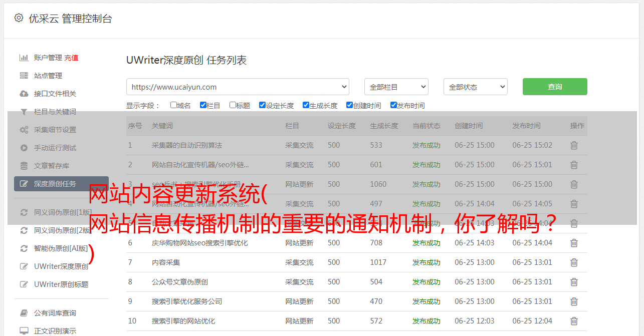Delete row 1 using its trash icon

[x=574, y=145]
